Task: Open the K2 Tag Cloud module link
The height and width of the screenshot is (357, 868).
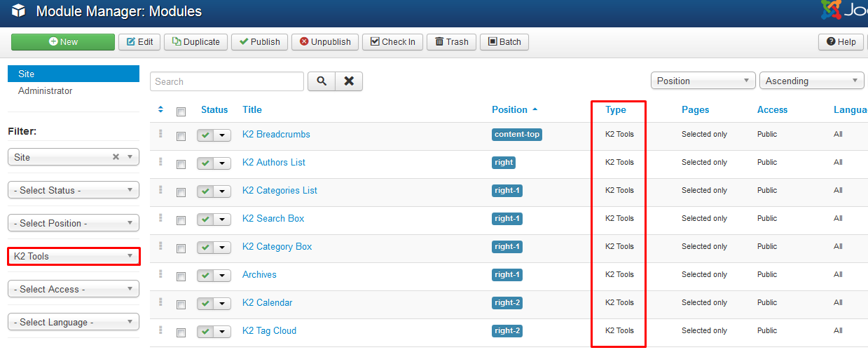Action: pos(269,330)
